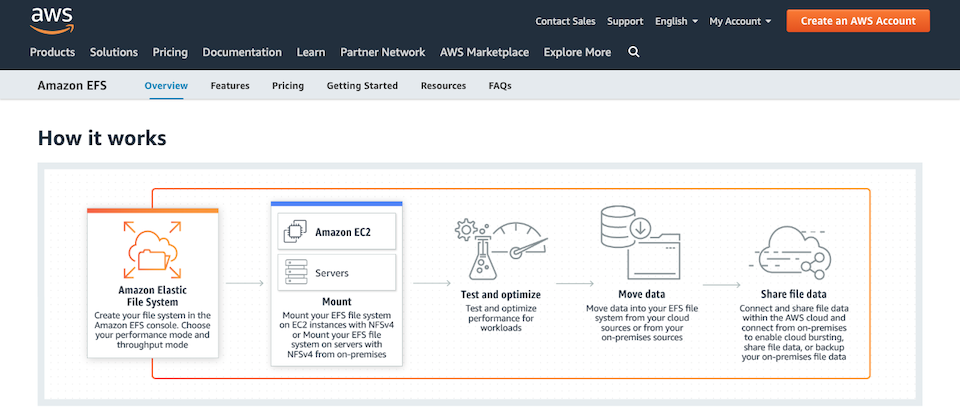Click the Share file data step title
This screenshot has height=420, width=960.
793,294
